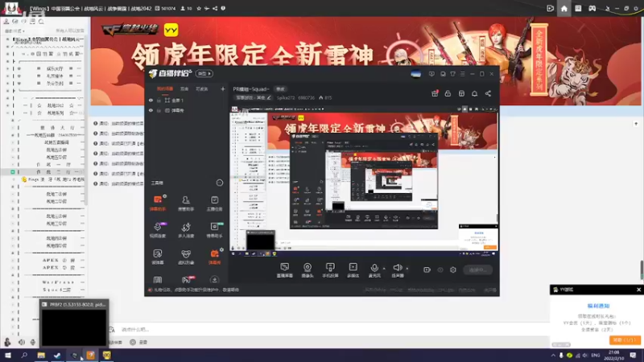Close the YY游戏 popup
644x362 pixels.
coord(638,290)
